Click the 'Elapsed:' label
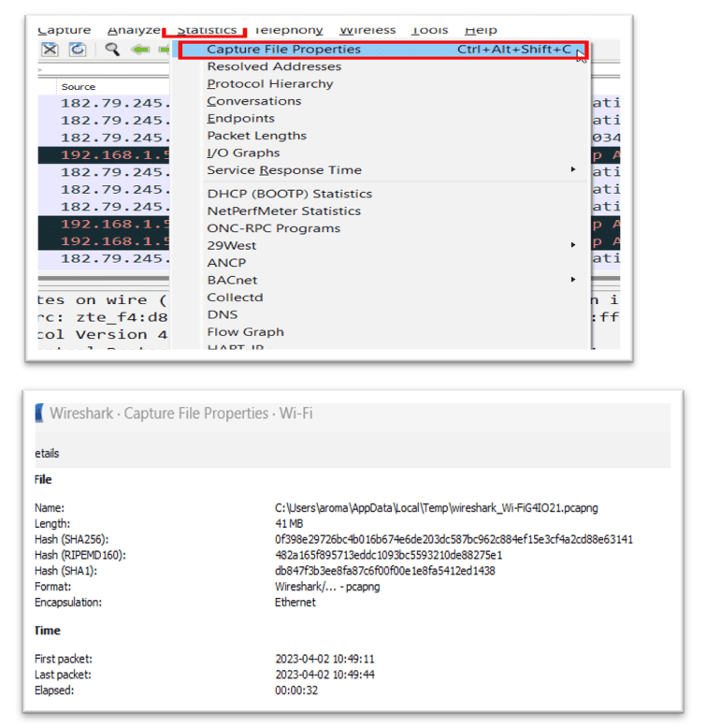706x728 pixels. point(54,691)
